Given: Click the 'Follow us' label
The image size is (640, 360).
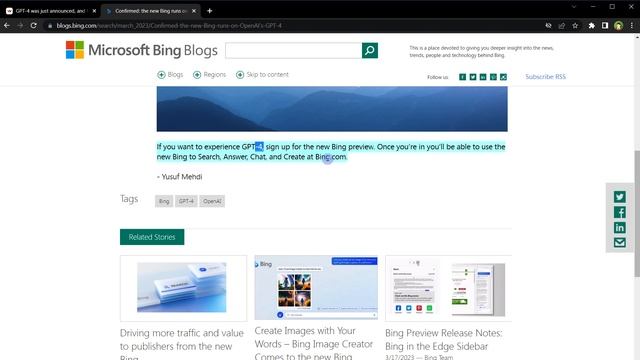Looking at the screenshot, I should click(x=438, y=77).
